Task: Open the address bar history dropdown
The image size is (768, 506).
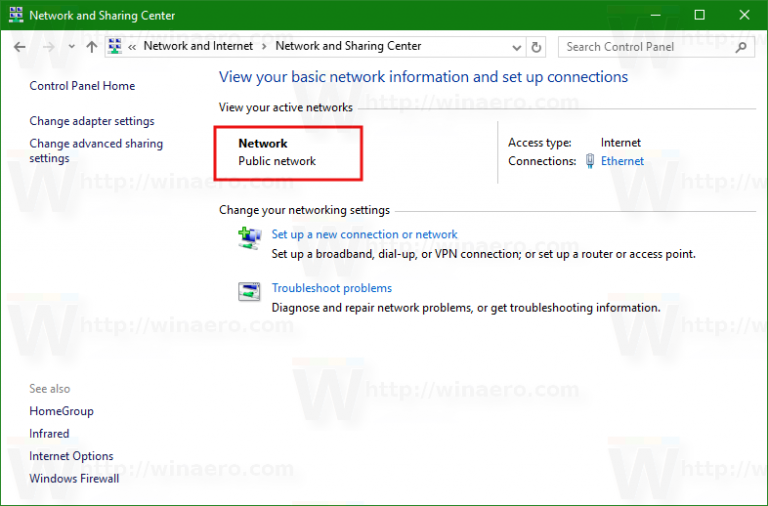Action: click(516, 48)
